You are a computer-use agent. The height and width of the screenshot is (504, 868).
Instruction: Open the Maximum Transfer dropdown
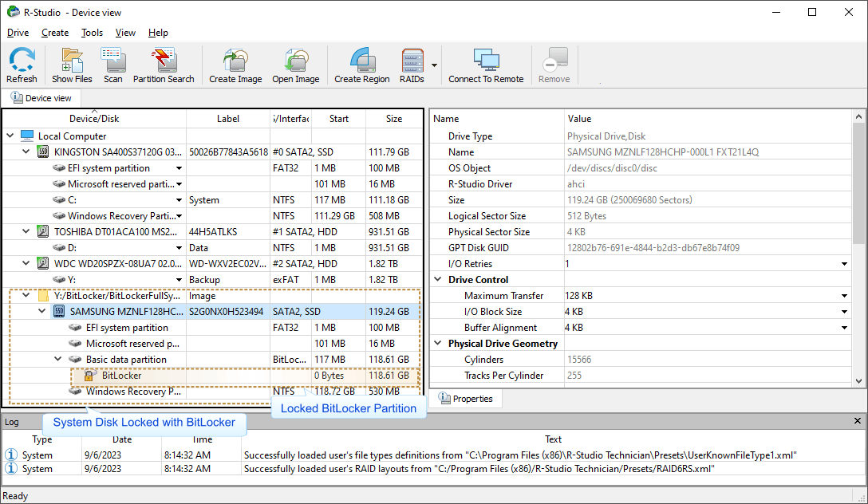point(844,296)
